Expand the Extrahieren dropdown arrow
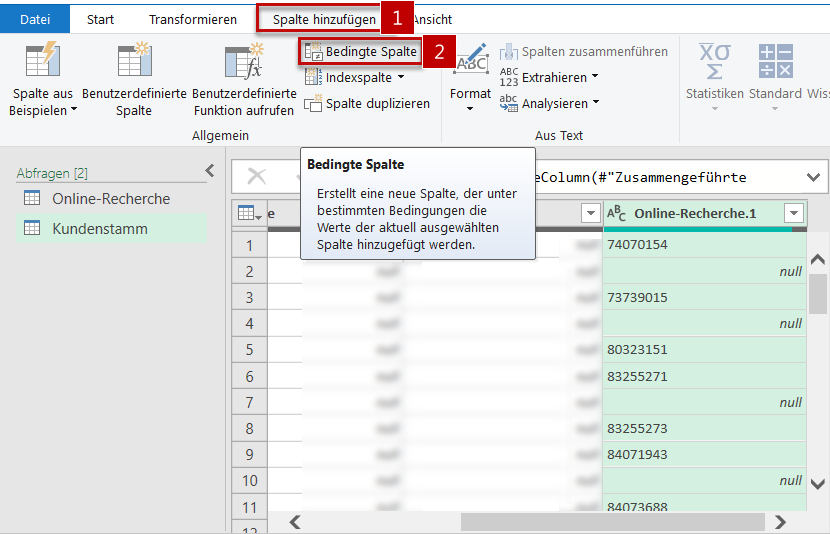The height and width of the screenshot is (534, 830). [x=595, y=77]
